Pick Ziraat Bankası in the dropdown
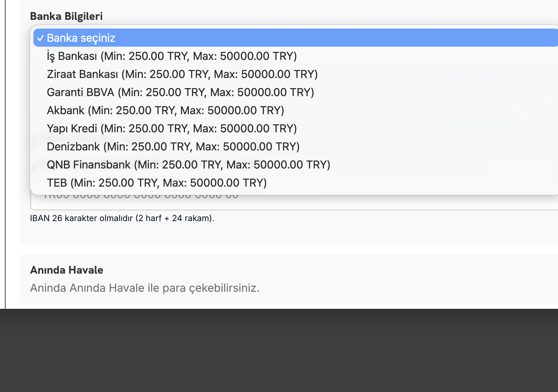The width and height of the screenshot is (558, 392). pos(182,74)
